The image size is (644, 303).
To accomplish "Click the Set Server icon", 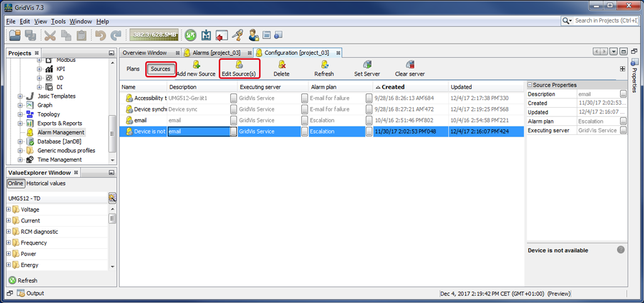I will [367, 64].
